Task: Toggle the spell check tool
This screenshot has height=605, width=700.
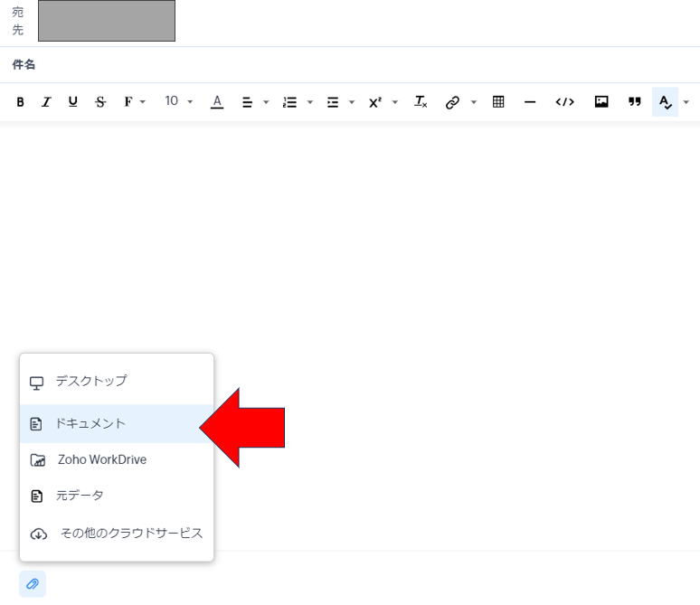Action: coord(665,102)
